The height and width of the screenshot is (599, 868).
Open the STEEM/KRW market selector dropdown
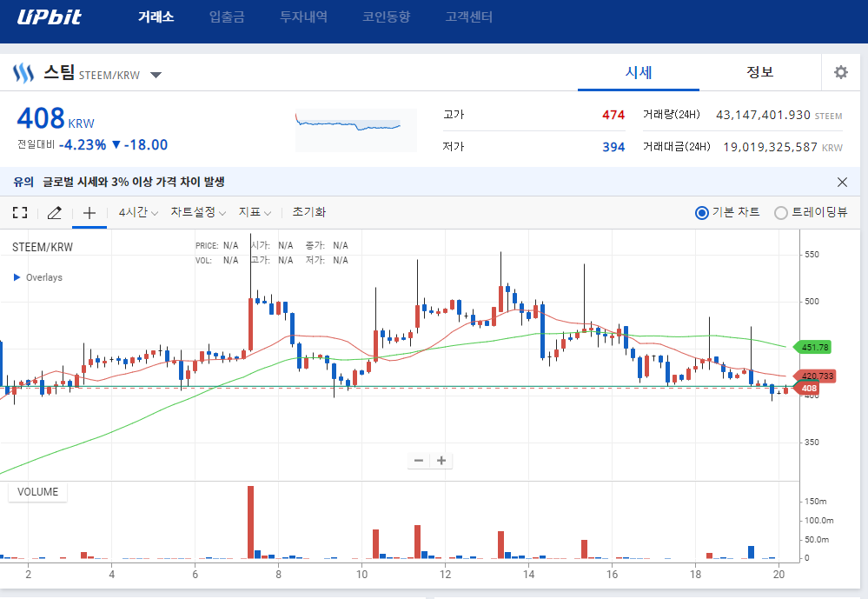coord(156,75)
